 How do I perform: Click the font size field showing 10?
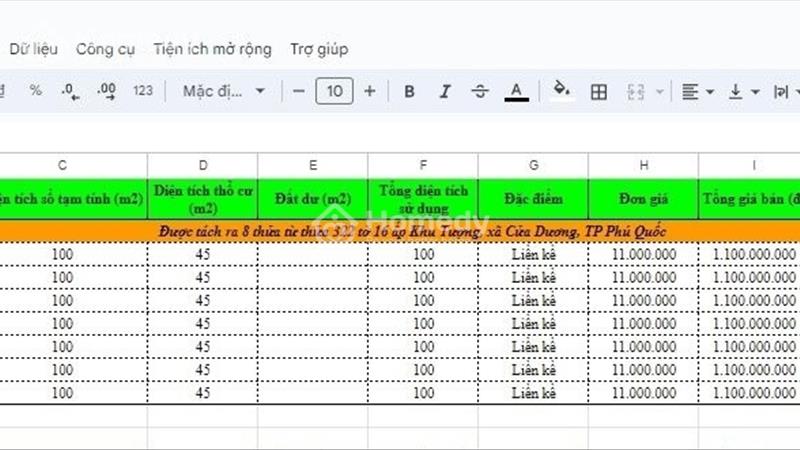click(x=334, y=91)
